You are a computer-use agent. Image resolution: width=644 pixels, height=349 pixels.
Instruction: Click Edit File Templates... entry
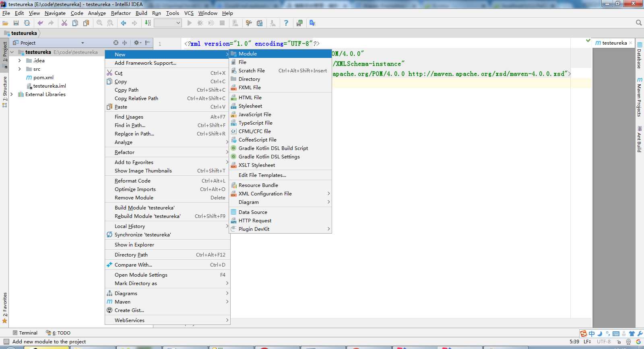point(280,175)
